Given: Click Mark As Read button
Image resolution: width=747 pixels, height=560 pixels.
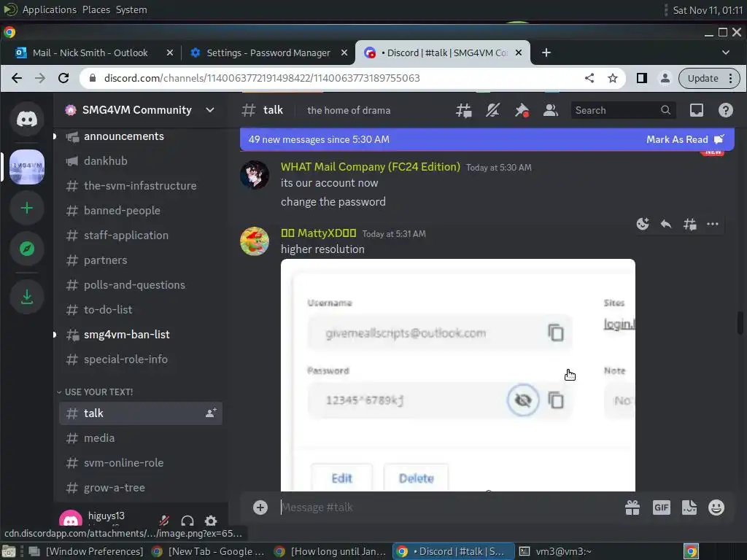Looking at the screenshot, I should 685,139.
